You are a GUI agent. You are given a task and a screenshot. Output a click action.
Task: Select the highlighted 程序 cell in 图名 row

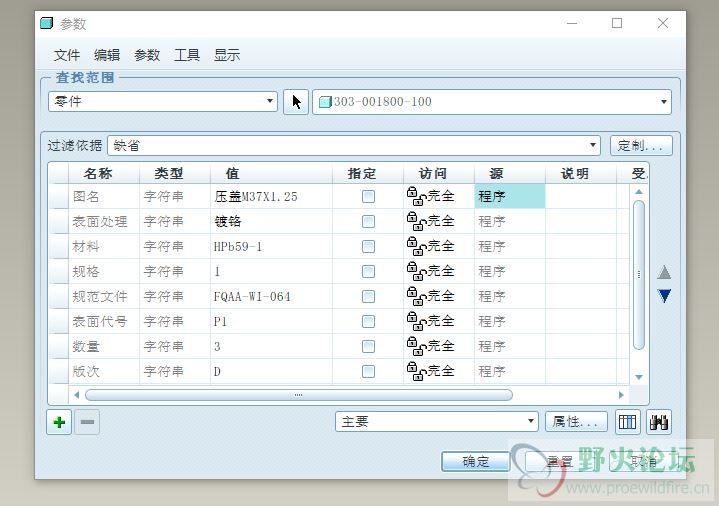point(510,196)
